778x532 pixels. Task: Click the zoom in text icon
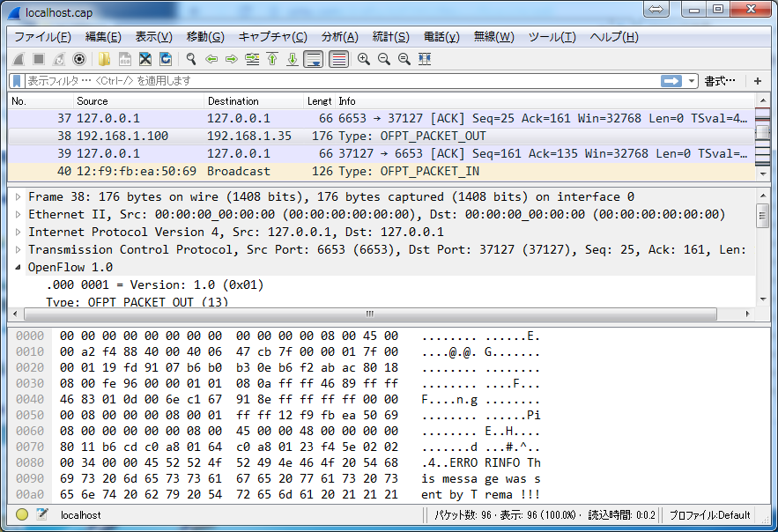pos(364,60)
